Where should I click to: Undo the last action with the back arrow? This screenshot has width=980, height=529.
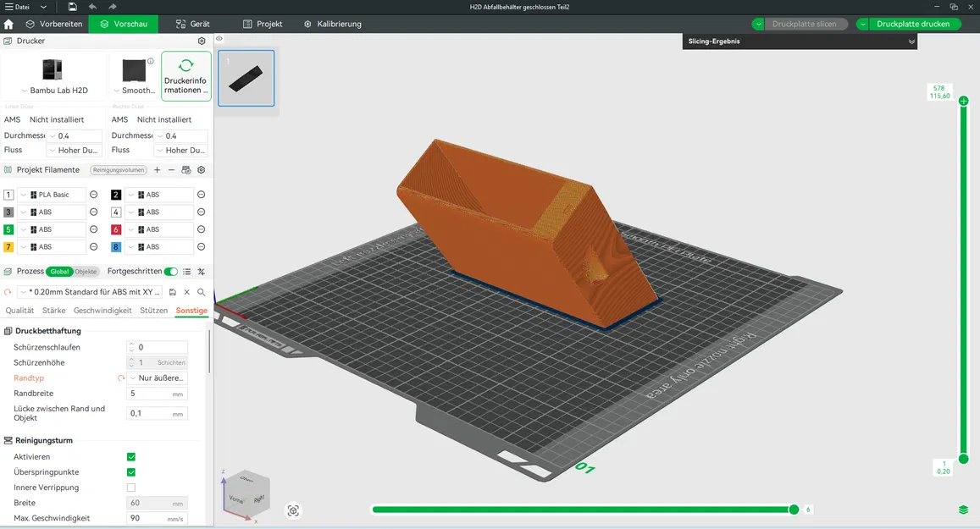pos(92,7)
